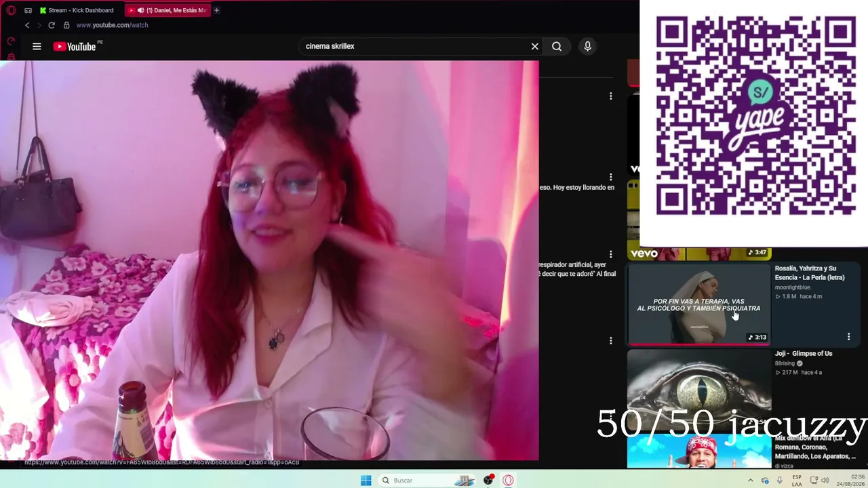Run YouTube search with magnifier button
Screen dimensions: 868x488
pyautogui.click(x=557, y=46)
